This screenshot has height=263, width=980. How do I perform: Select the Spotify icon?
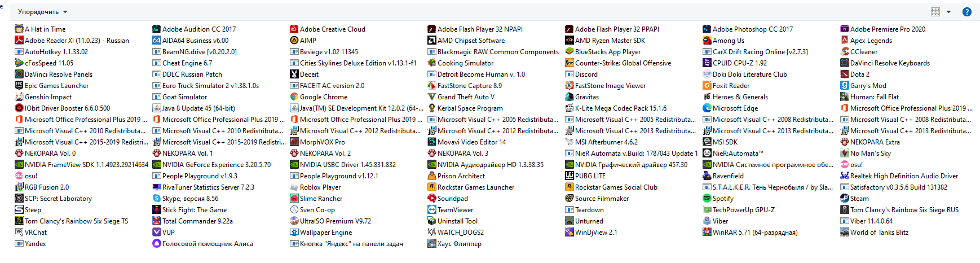pyautogui.click(x=707, y=198)
